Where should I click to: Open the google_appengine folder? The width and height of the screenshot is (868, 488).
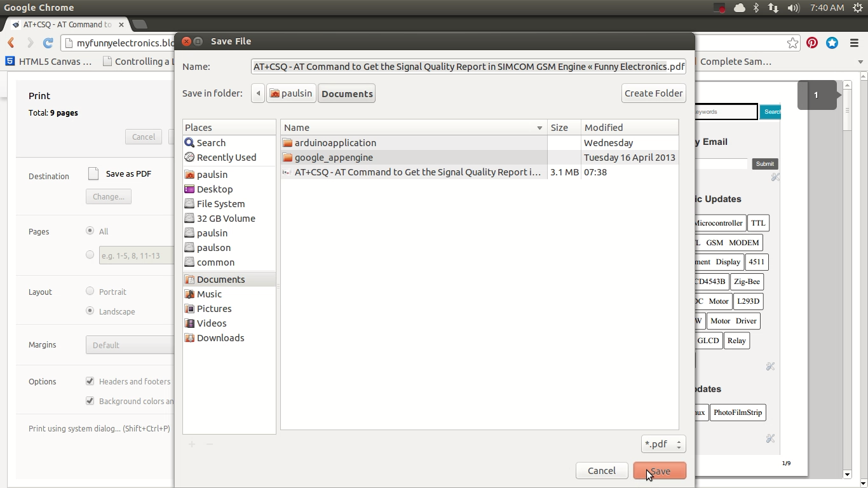[479, 158]
